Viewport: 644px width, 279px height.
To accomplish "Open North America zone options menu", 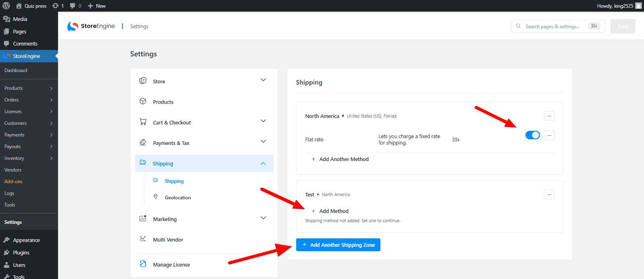I will tap(549, 116).
